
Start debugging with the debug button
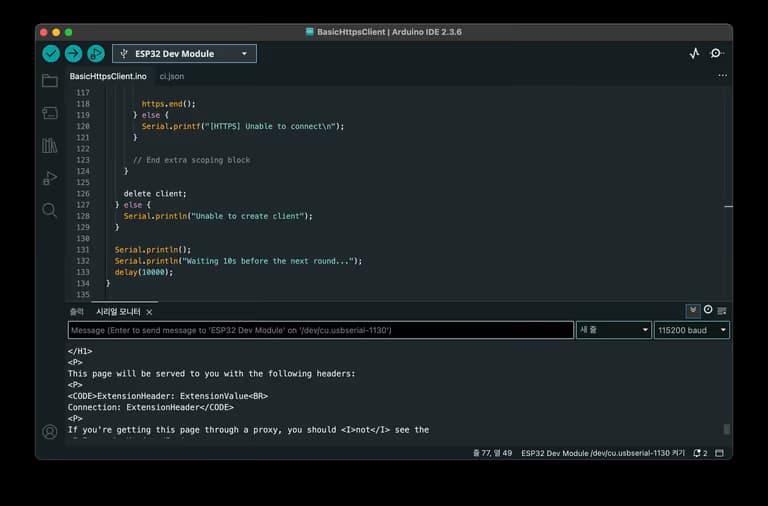(x=96, y=54)
